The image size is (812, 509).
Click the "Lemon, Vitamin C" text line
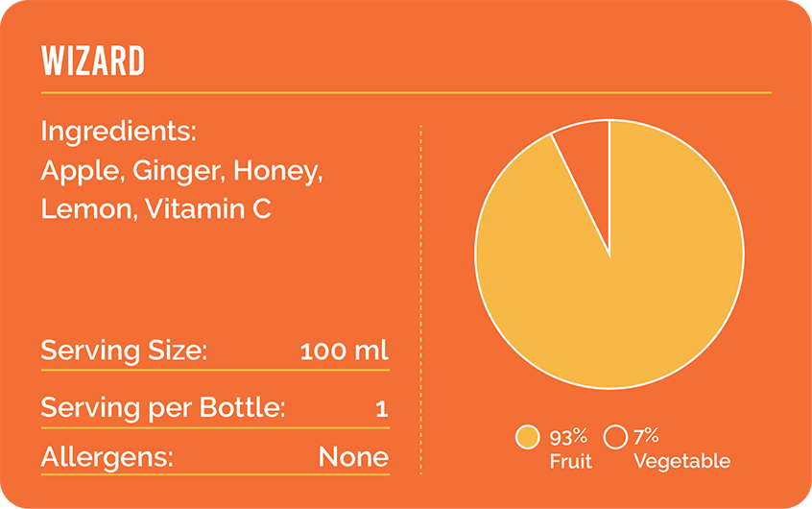coord(155,208)
